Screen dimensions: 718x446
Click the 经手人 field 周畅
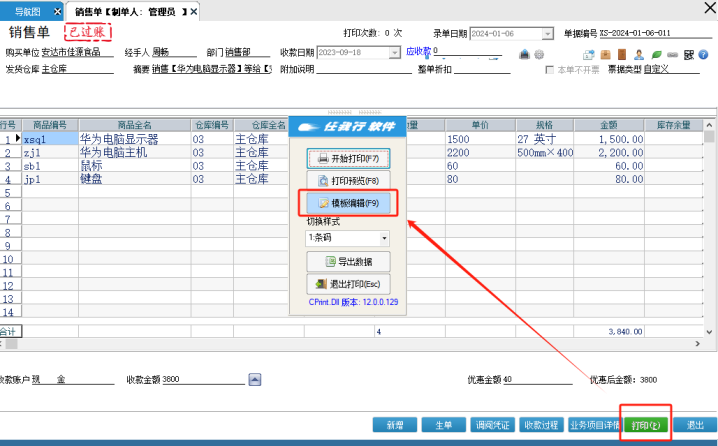174,52
